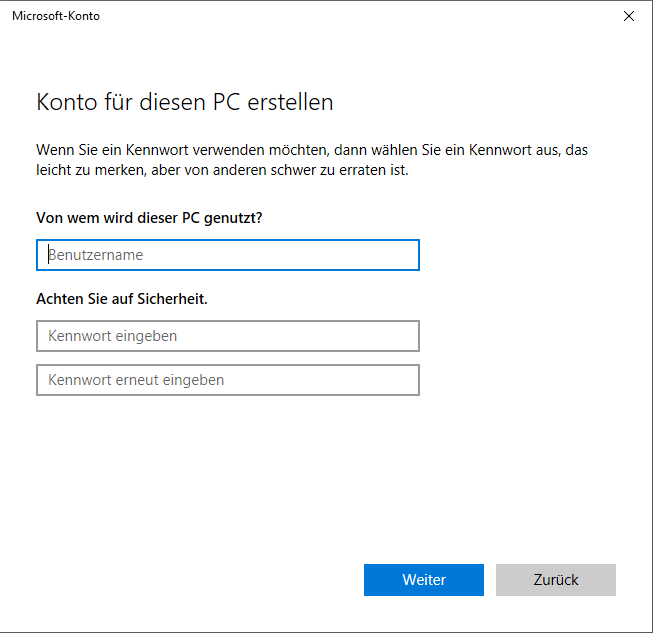
Task: Click the 'Konto für diesen PC erstellen' heading
Action: [185, 102]
